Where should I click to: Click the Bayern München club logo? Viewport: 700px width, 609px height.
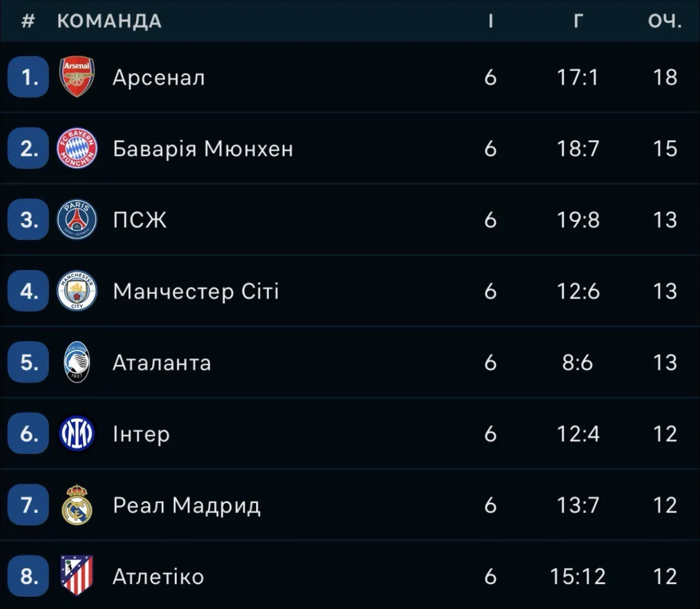pos(77,149)
